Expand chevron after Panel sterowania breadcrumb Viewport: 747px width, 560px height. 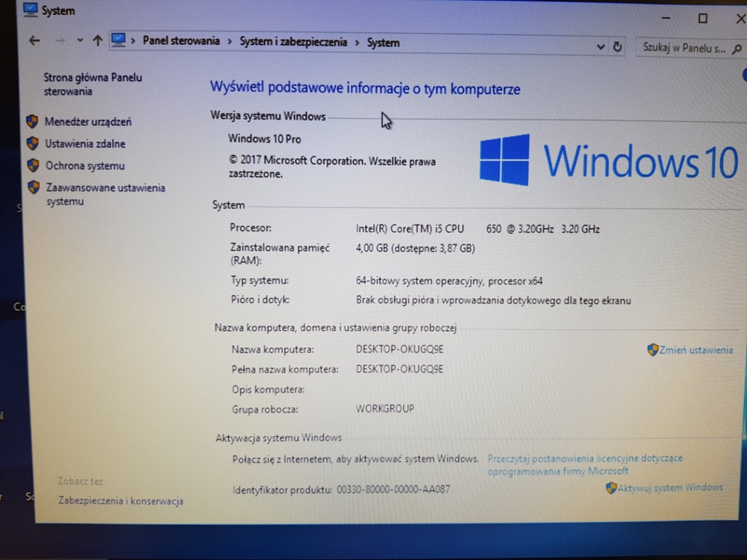(230, 42)
